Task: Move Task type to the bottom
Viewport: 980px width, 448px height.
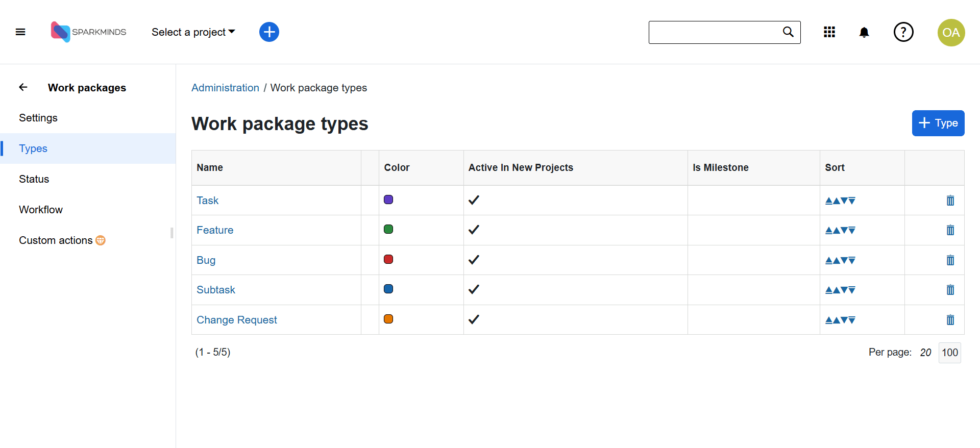Action: click(852, 201)
